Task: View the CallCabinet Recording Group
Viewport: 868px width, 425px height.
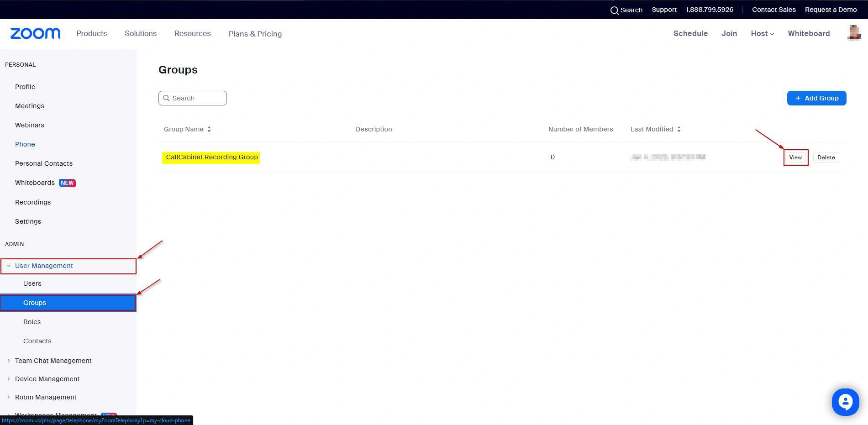Action: click(x=795, y=157)
